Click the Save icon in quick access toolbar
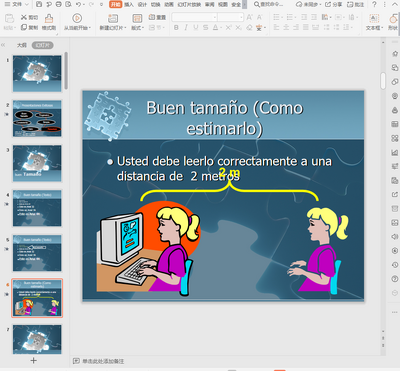 point(39,5)
